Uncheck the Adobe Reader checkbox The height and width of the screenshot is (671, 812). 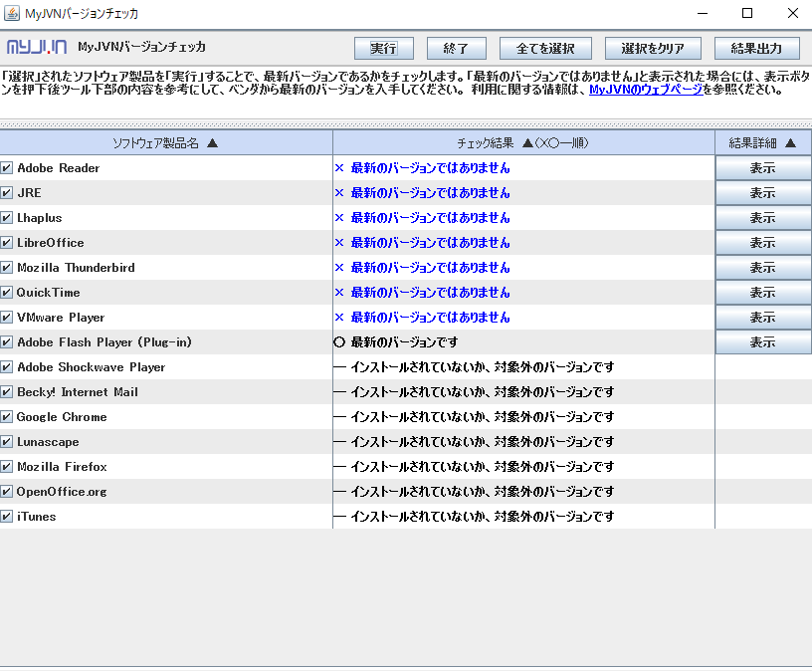click(7, 168)
